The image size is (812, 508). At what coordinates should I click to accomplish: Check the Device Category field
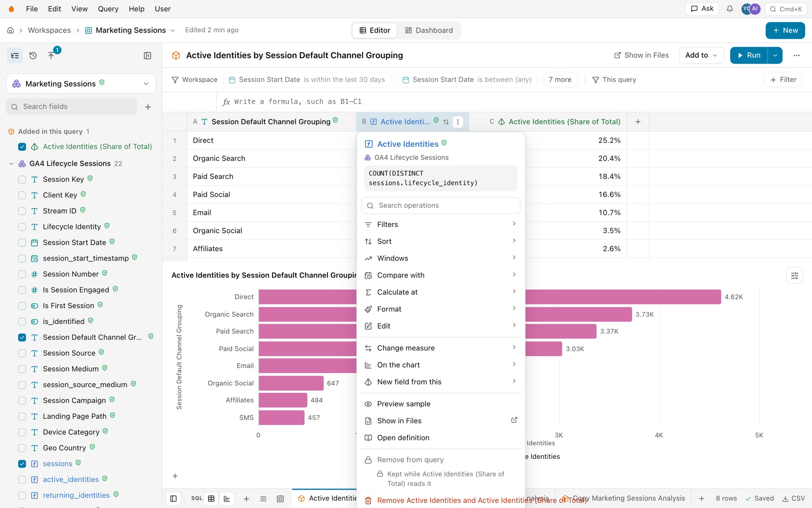point(22,432)
